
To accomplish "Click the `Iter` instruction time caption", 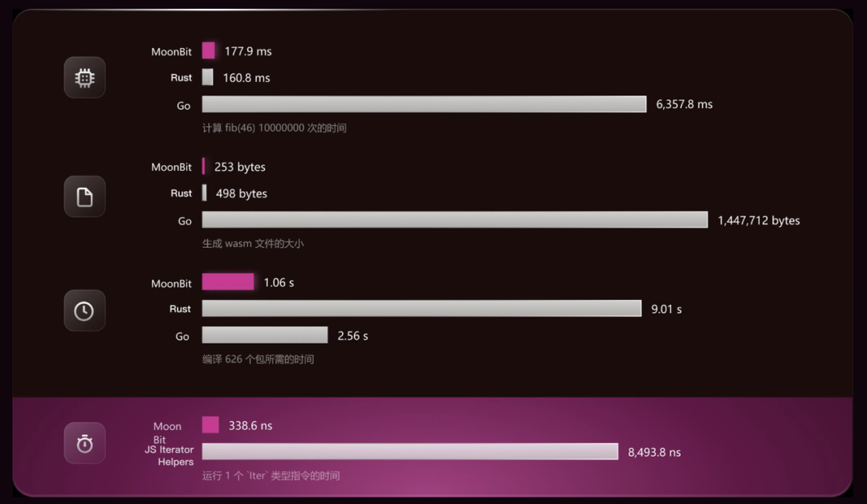I will coord(271,476).
